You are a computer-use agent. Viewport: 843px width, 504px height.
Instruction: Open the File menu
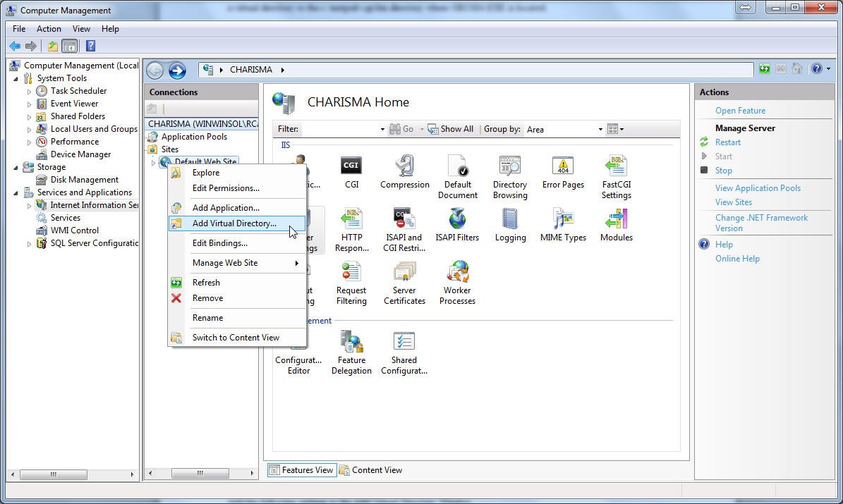[x=19, y=29]
